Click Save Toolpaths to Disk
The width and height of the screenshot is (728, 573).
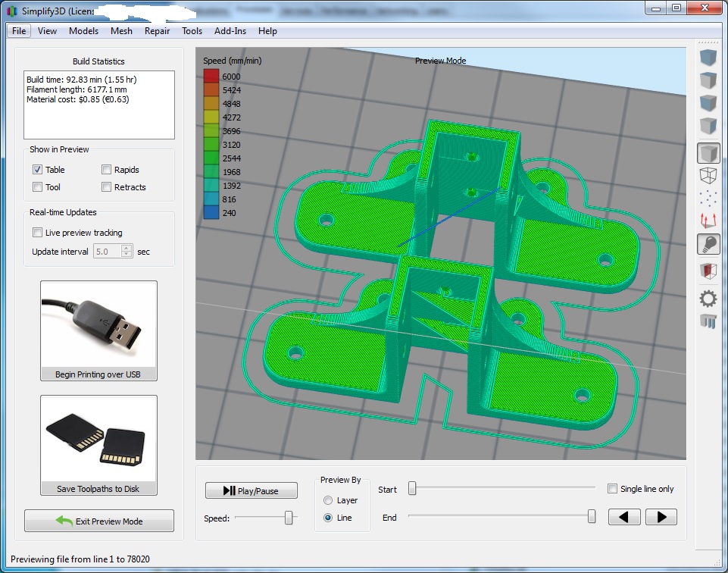pos(98,446)
